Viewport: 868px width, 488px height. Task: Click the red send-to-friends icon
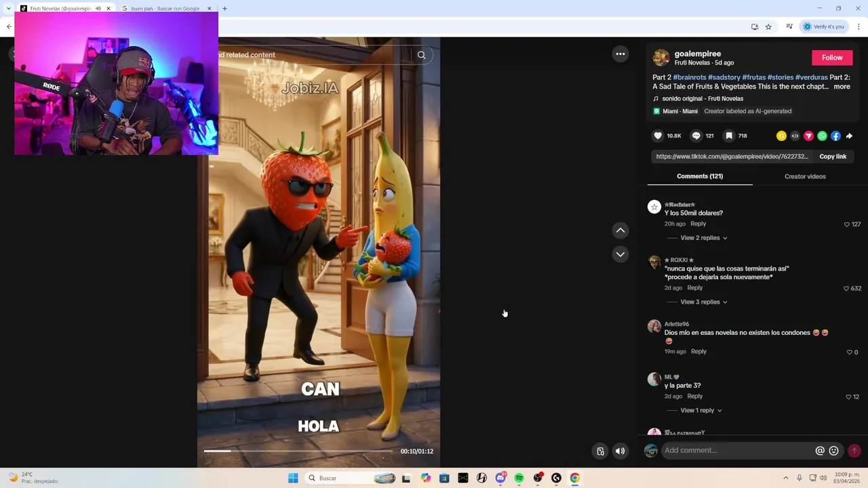click(x=808, y=136)
